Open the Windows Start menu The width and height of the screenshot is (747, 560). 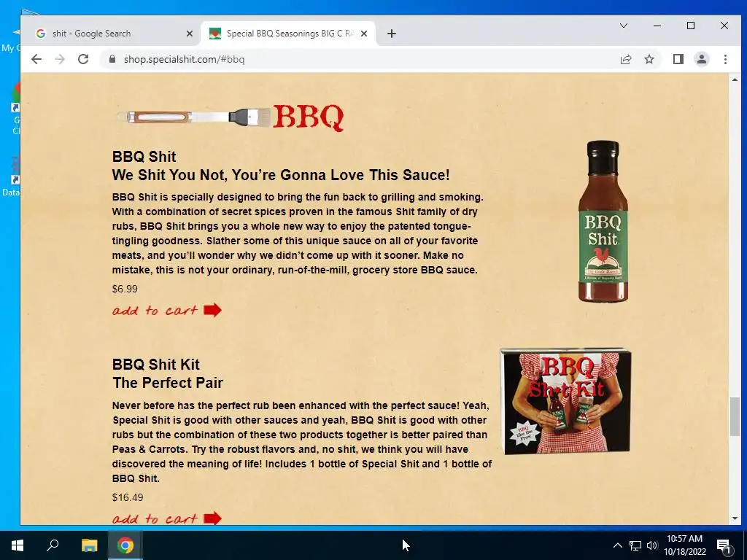coord(18,545)
